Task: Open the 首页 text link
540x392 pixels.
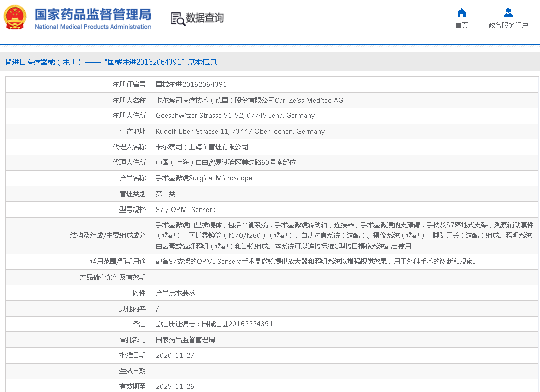Action: point(461,25)
